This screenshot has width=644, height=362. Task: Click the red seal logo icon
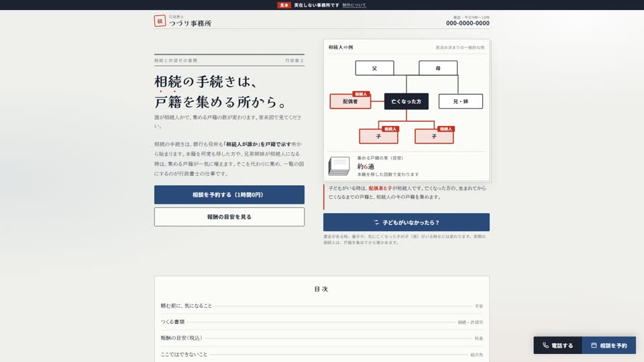pyautogui.click(x=160, y=21)
